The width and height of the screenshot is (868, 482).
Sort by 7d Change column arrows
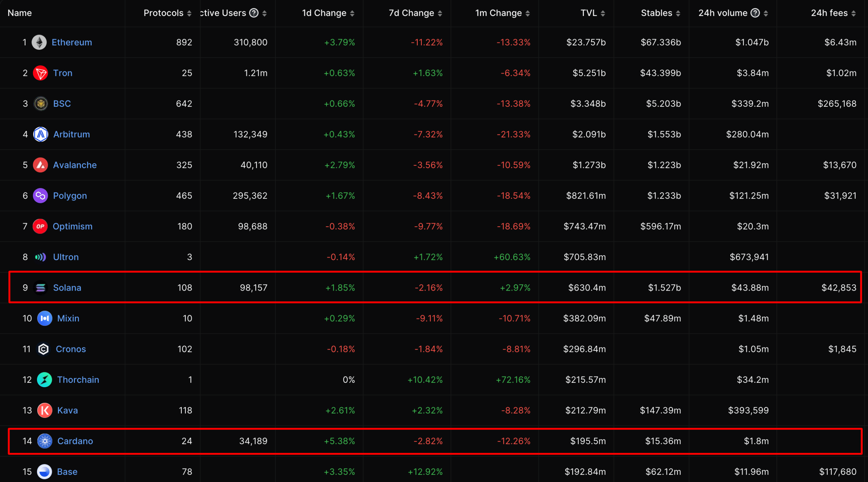[440, 13]
